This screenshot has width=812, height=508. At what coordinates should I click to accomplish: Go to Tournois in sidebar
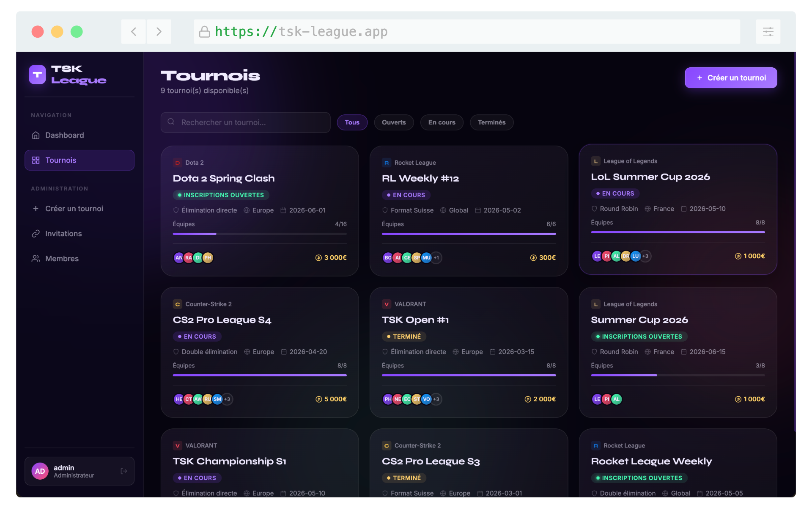(80, 160)
